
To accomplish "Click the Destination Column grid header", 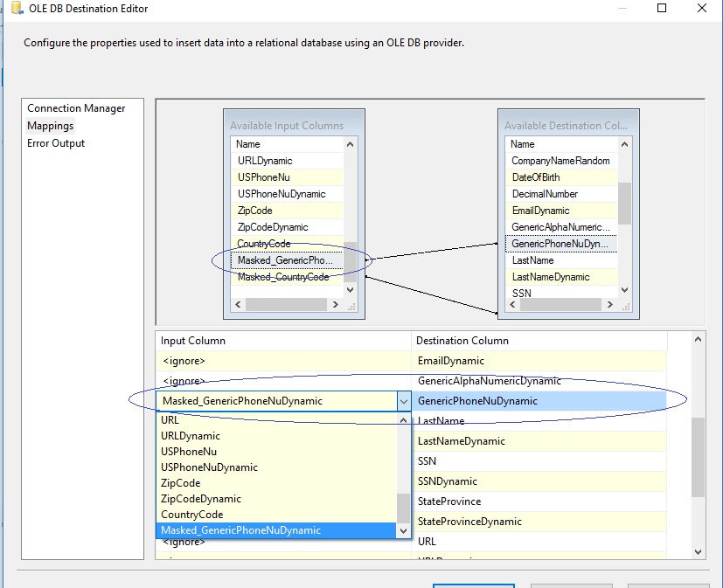I will pos(539,341).
